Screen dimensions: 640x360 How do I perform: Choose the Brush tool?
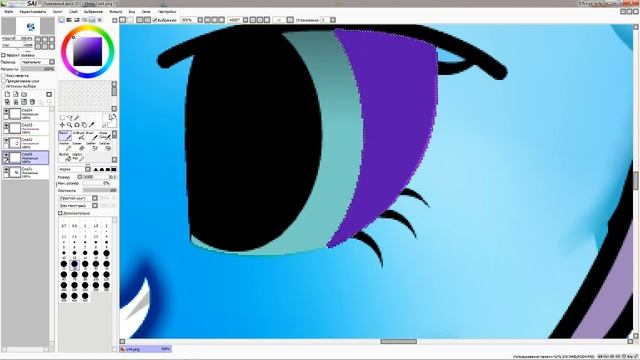point(91,136)
